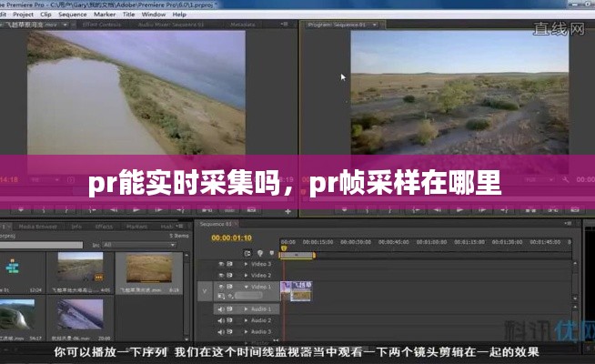Select the Sequence 01 timeline tab
This screenshot has height=364, width=595.
(216, 224)
